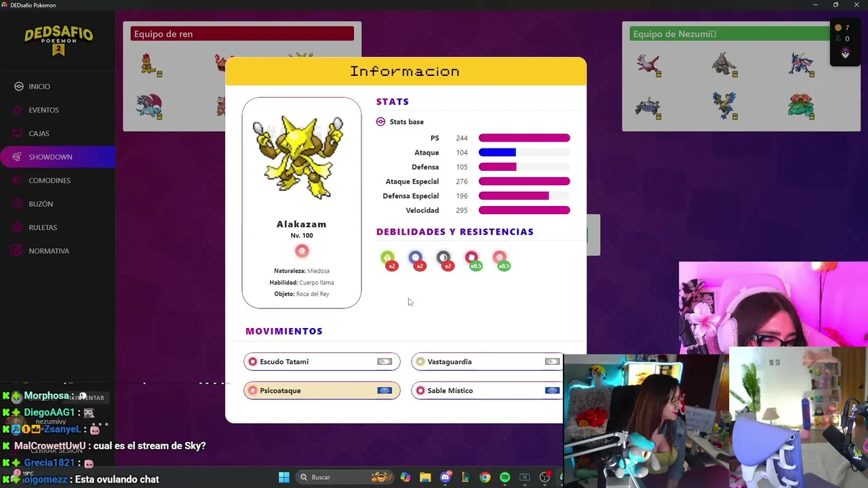Click the PS stat bar

(524, 138)
